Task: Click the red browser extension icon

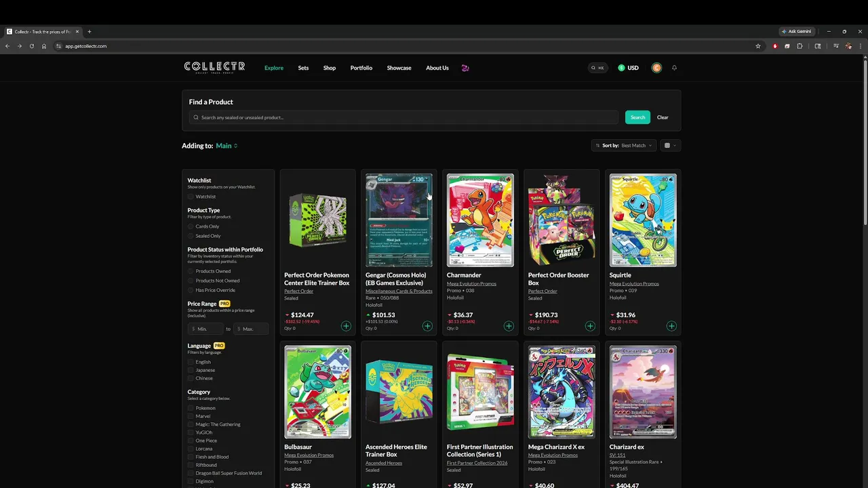Action: [x=775, y=46]
